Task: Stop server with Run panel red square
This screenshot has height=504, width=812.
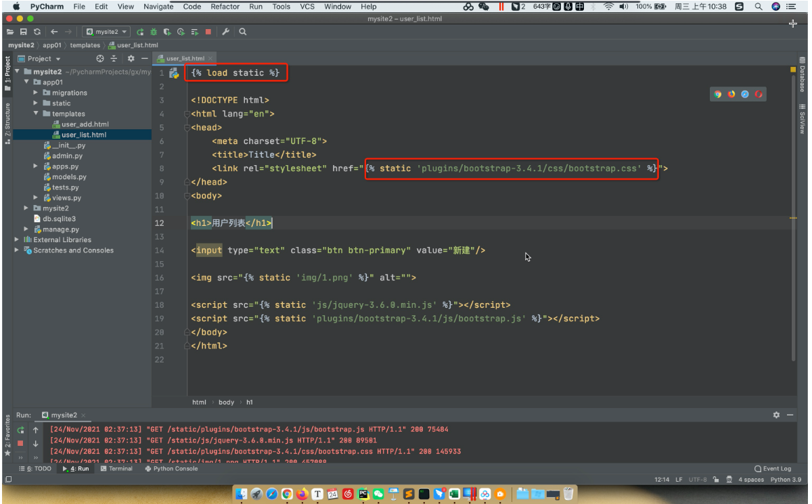Action: [21, 443]
